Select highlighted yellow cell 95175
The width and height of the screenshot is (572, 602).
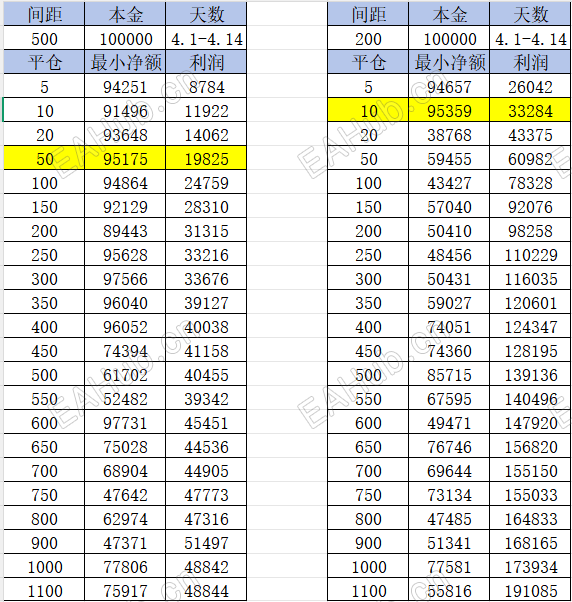click(125, 158)
